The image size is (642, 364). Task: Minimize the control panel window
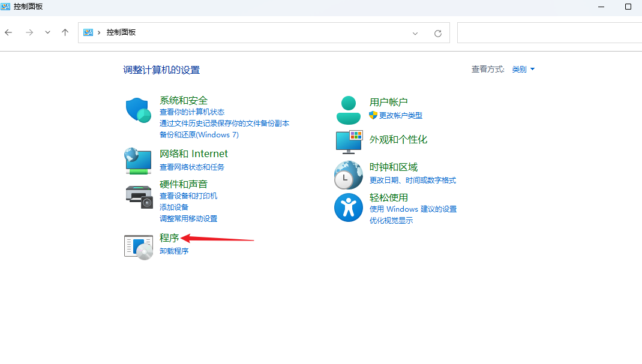pyautogui.click(x=601, y=7)
